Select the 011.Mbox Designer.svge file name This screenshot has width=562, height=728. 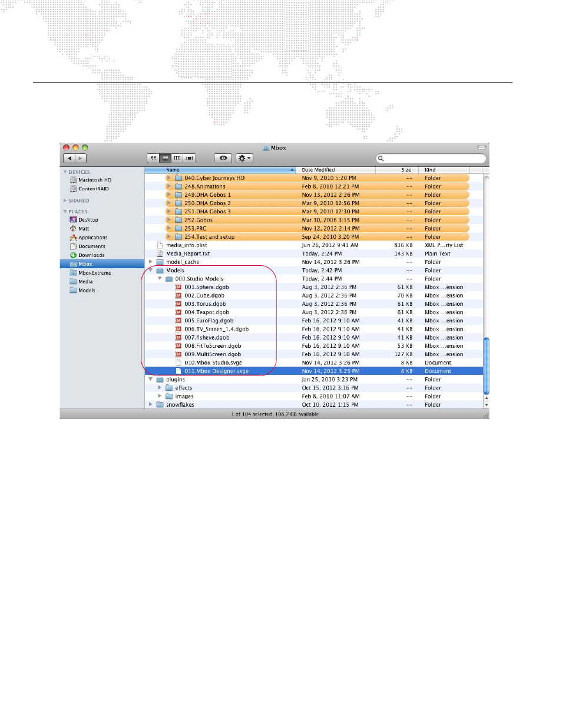coord(217,371)
